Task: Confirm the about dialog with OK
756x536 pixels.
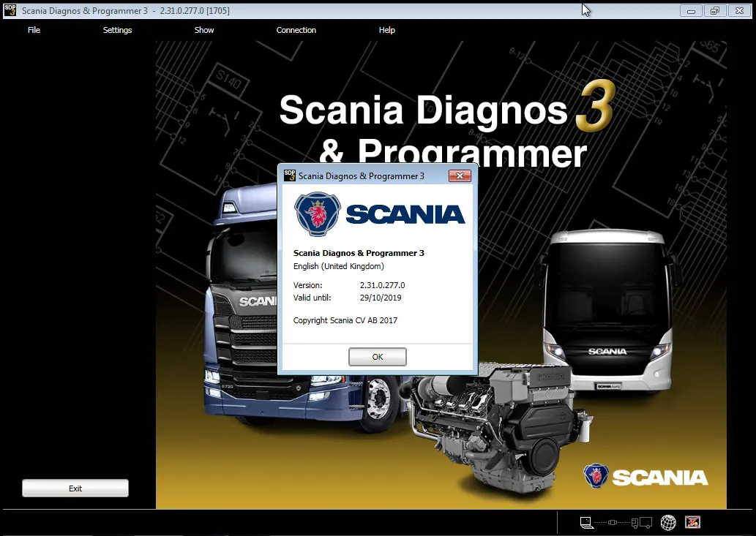Action: point(378,357)
